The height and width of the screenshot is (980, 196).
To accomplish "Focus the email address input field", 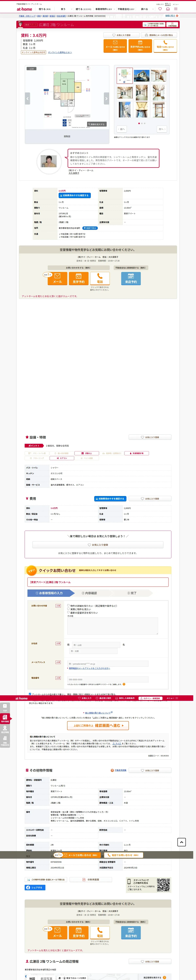I will [108, 663].
